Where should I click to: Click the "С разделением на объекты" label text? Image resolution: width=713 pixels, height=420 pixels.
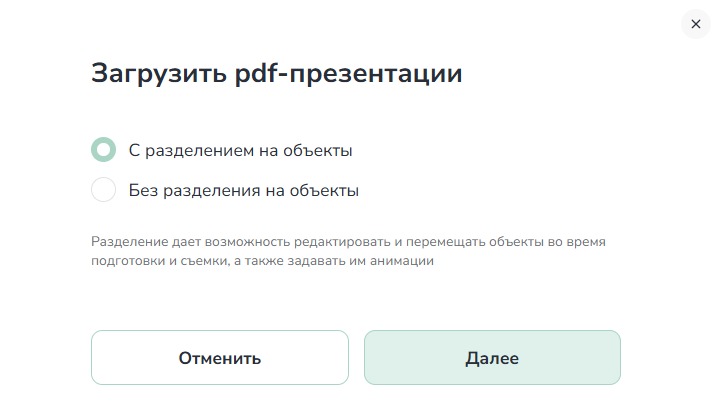click(240, 151)
